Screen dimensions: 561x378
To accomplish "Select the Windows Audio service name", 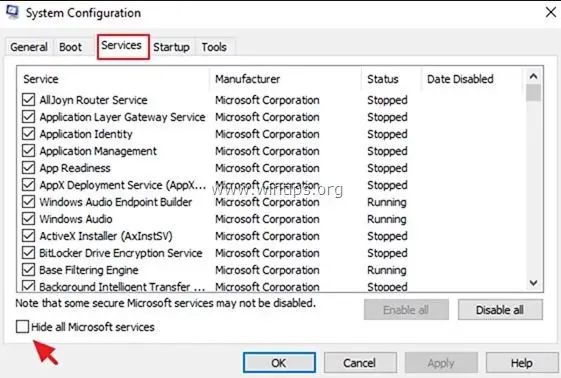I will click(76, 219).
